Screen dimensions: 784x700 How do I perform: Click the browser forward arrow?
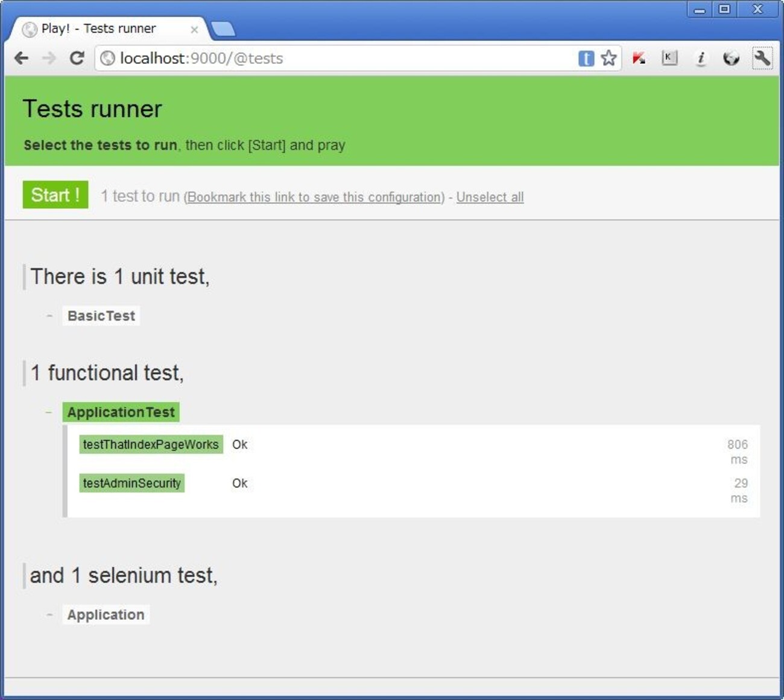point(49,58)
